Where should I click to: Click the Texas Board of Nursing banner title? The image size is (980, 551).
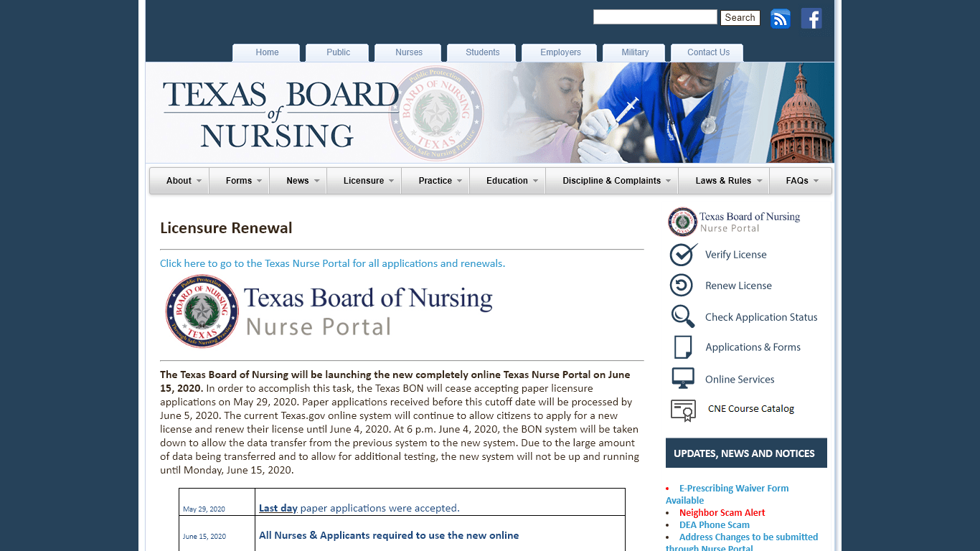point(280,115)
